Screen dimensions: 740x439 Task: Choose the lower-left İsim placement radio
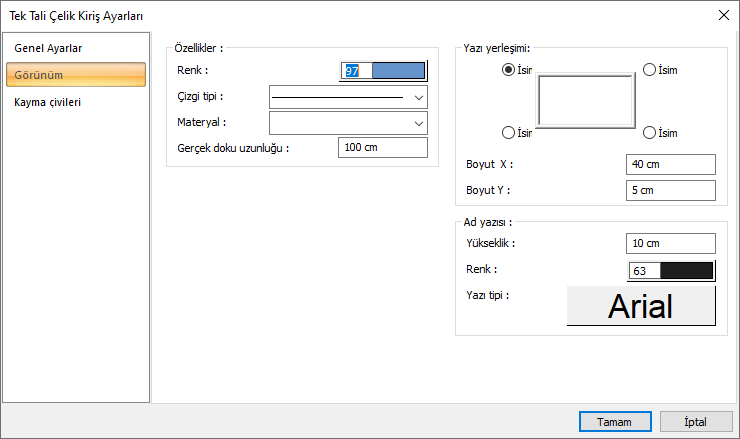point(509,132)
